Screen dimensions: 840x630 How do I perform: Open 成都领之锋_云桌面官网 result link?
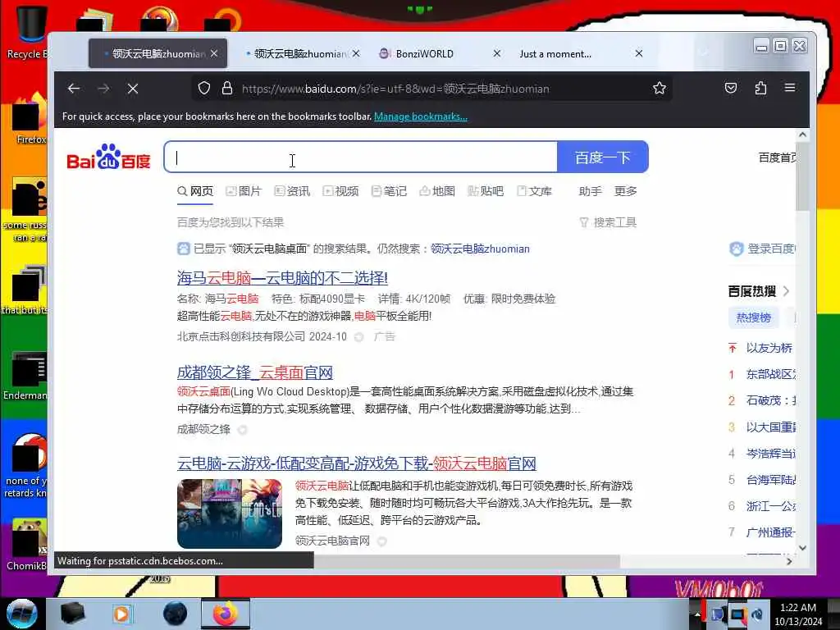(x=255, y=372)
